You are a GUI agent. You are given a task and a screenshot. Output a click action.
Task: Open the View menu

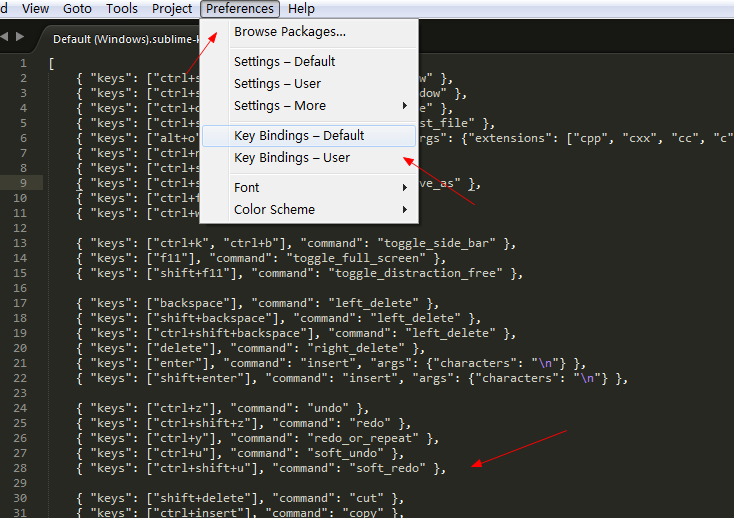(35, 8)
